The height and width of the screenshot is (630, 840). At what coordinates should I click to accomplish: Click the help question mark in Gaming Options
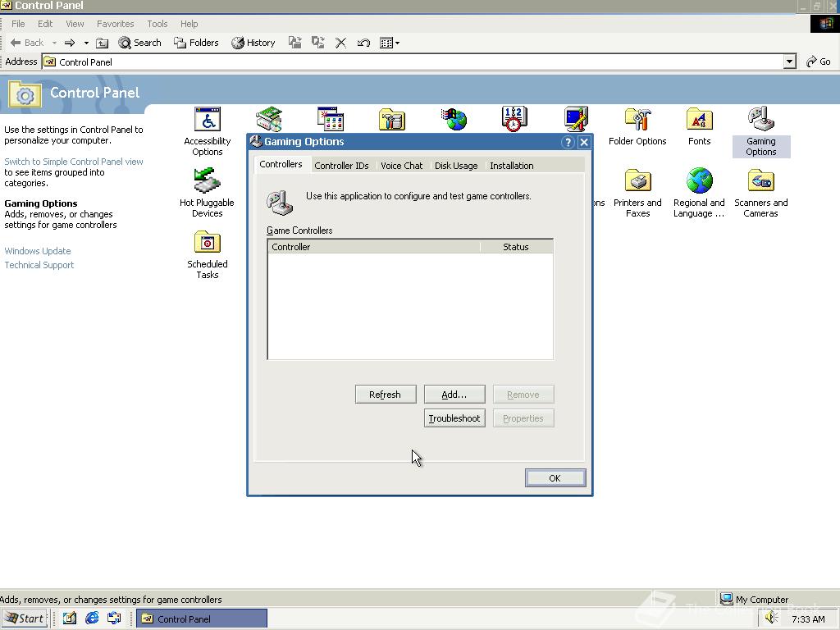568,142
